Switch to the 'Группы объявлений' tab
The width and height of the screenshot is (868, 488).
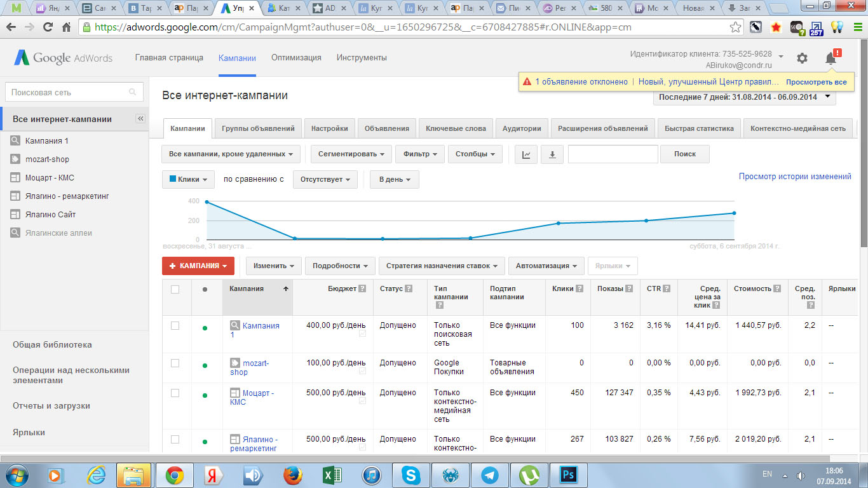point(258,128)
